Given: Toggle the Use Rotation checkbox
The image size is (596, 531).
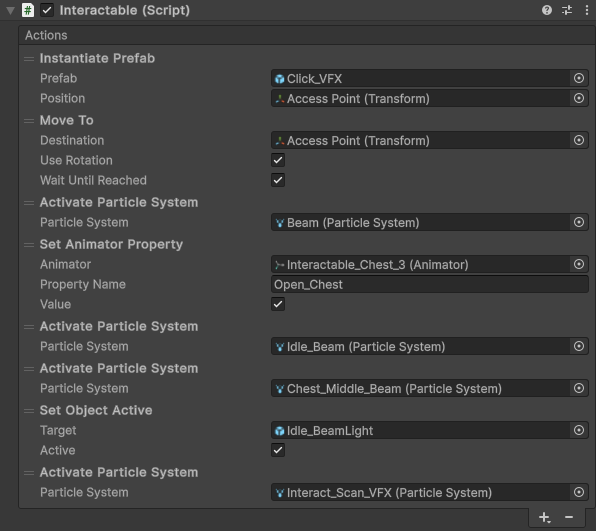Looking at the screenshot, I should coord(278,160).
